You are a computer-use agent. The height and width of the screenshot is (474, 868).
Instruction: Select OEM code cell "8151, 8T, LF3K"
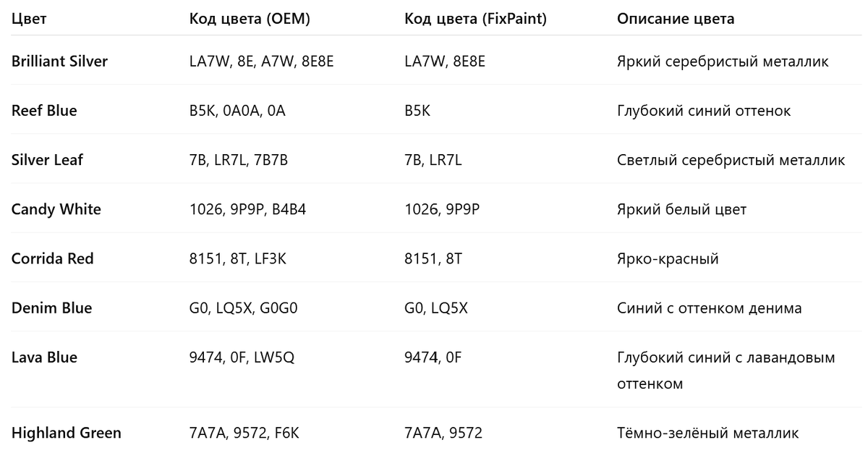238,258
